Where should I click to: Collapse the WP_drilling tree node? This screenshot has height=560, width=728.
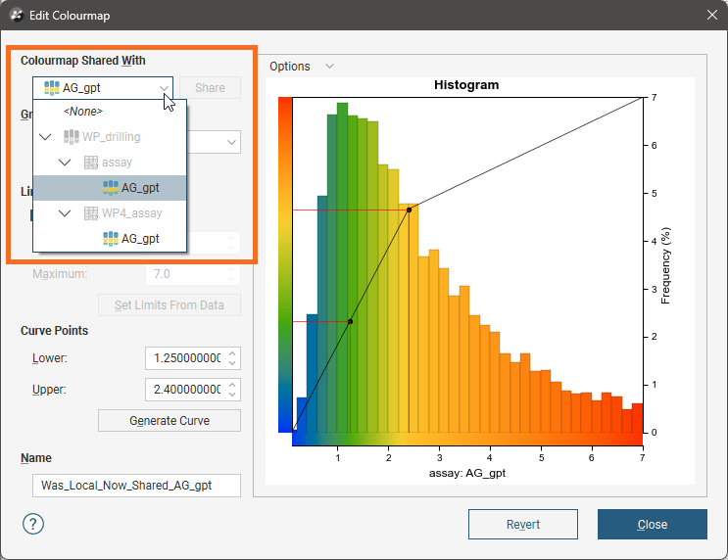coord(45,137)
